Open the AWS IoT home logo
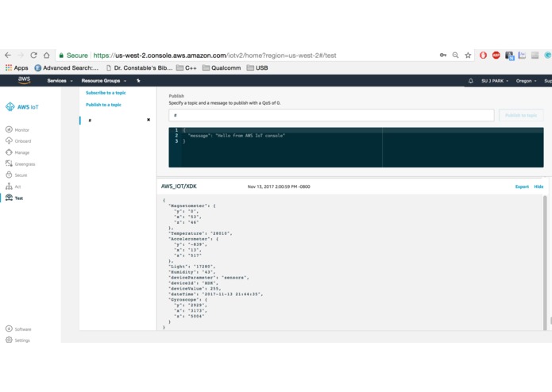552x392 pixels. click(x=21, y=107)
